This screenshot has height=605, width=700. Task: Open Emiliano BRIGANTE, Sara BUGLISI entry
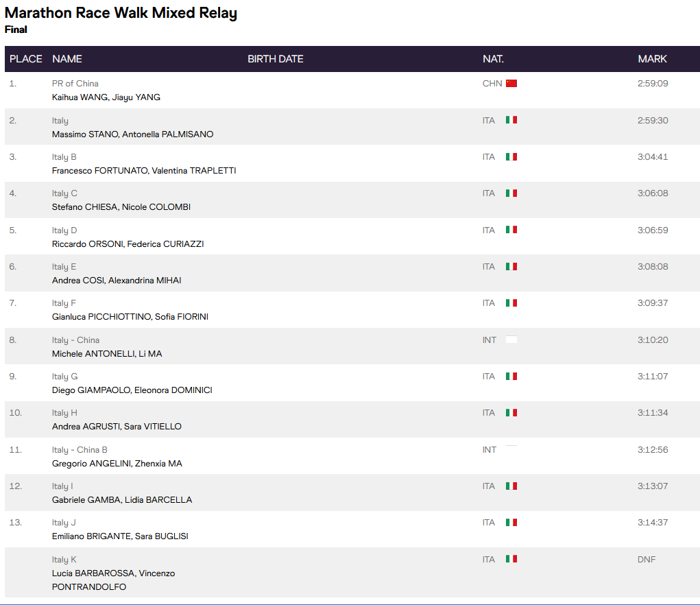pyautogui.click(x=120, y=536)
